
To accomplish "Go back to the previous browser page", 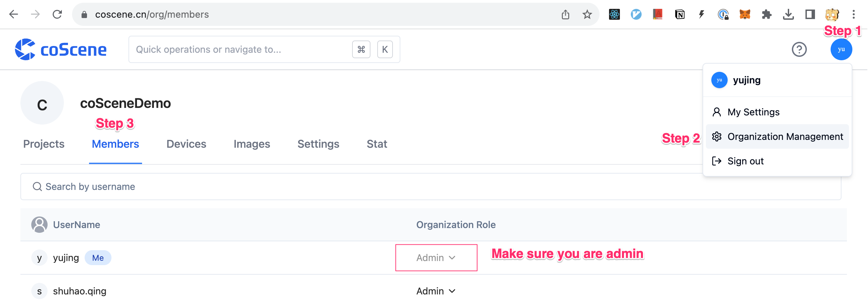I will (14, 14).
